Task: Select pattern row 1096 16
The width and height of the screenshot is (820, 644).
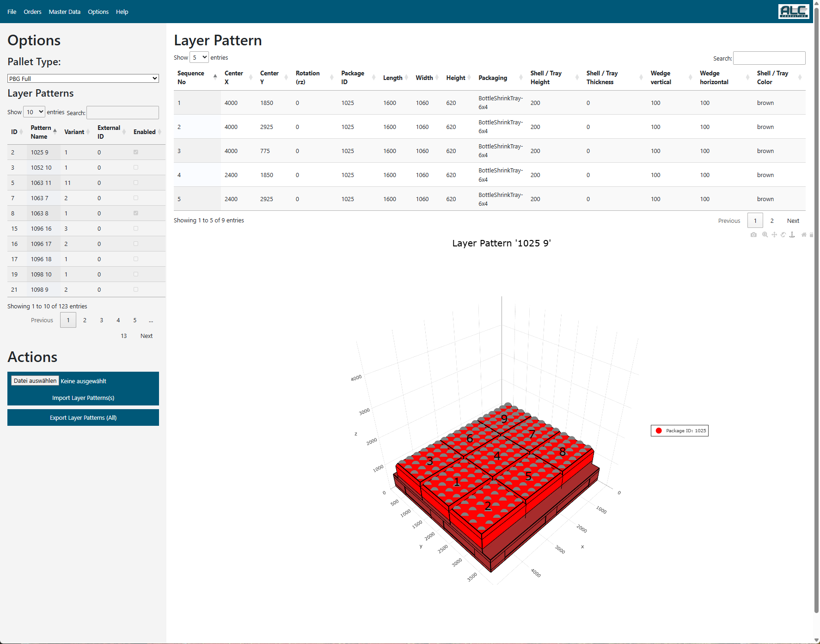Action: pyautogui.click(x=86, y=228)
